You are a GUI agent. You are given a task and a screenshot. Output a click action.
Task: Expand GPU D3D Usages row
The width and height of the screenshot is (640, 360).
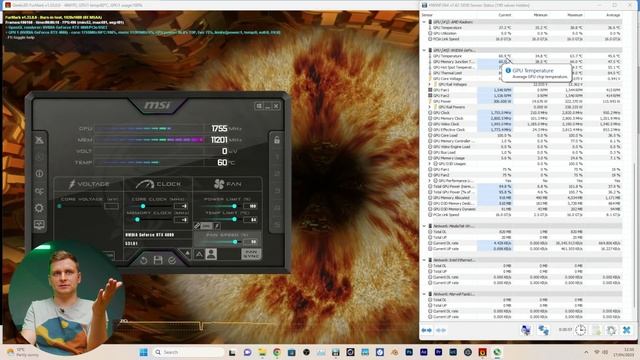(x=429, y=164)
